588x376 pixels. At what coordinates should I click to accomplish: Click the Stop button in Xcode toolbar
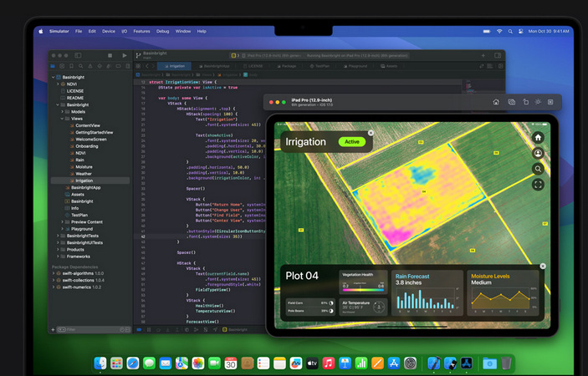pos(108,55)
